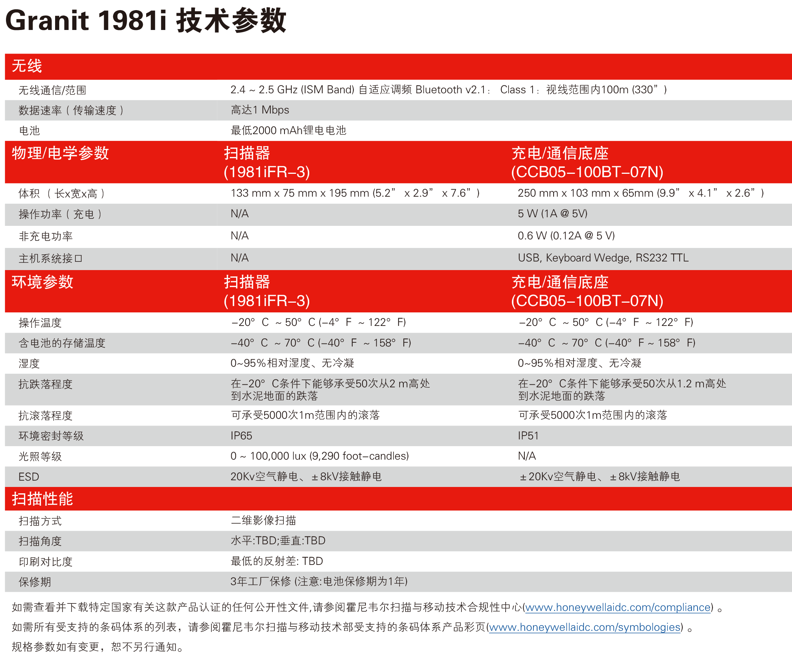The image size is (792, 672).
Task: Select 'USB, Keyboard Wedge, RS232 TTL' text
Action: [603, 258]
